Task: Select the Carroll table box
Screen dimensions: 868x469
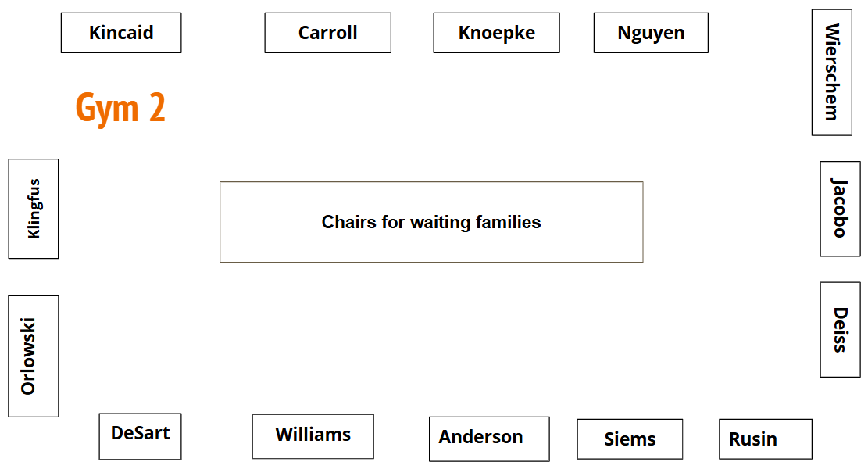Action: pos(327,33)
